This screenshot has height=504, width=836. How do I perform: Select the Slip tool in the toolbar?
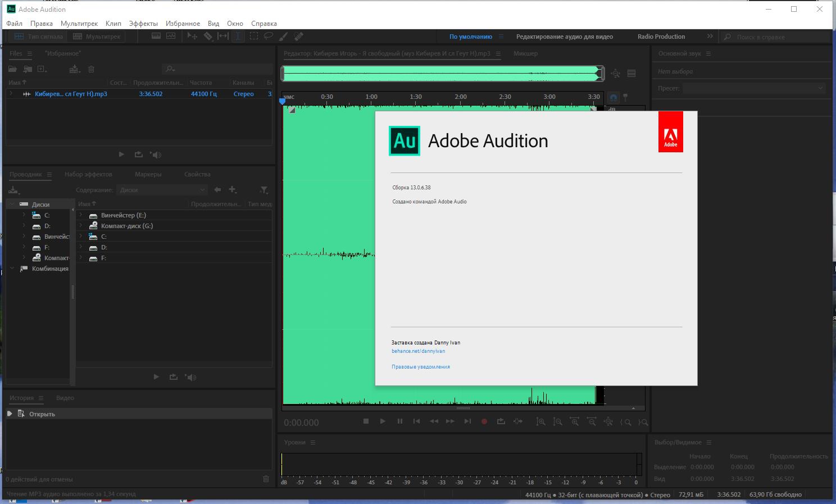pyautogui.click(x=223, y=37)
